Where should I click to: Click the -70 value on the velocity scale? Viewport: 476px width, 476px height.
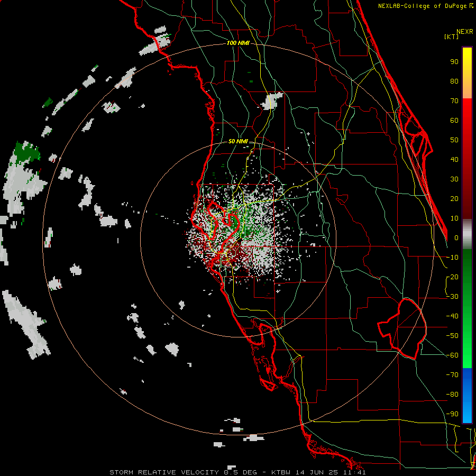452,375
